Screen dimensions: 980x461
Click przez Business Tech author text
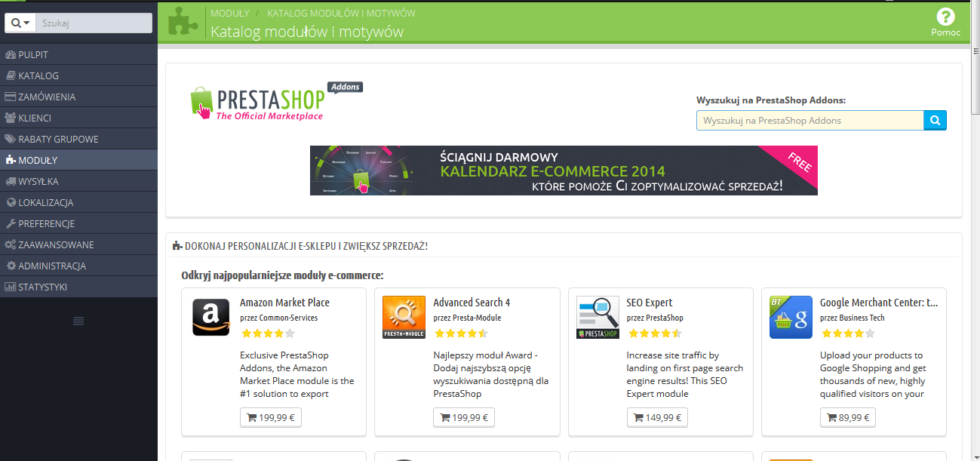pyautogui.click(x=853, y=318)
